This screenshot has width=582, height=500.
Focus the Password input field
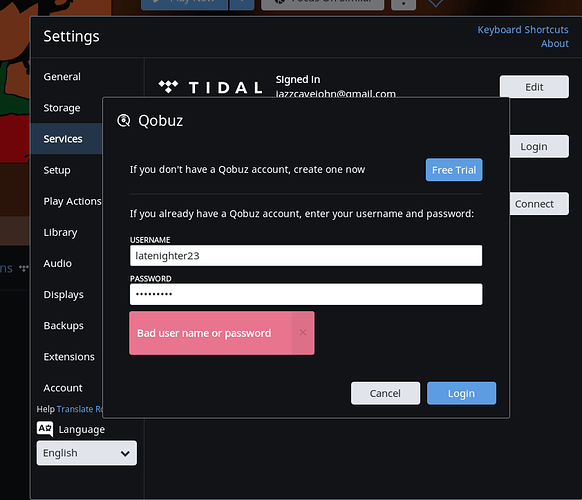(306, 294)
